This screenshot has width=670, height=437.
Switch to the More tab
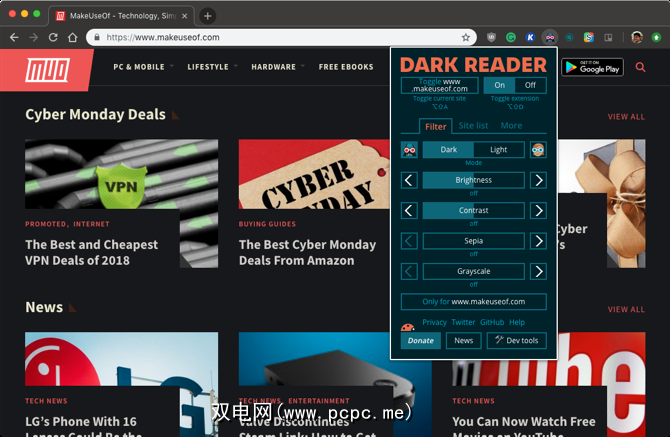click(x=511, y=126)
